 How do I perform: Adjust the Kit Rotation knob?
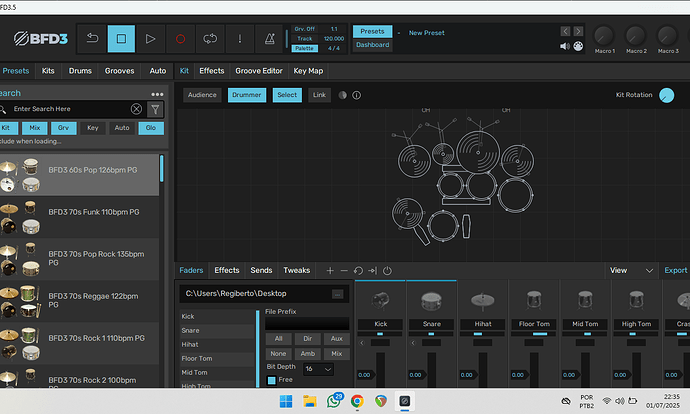(666, 95)
